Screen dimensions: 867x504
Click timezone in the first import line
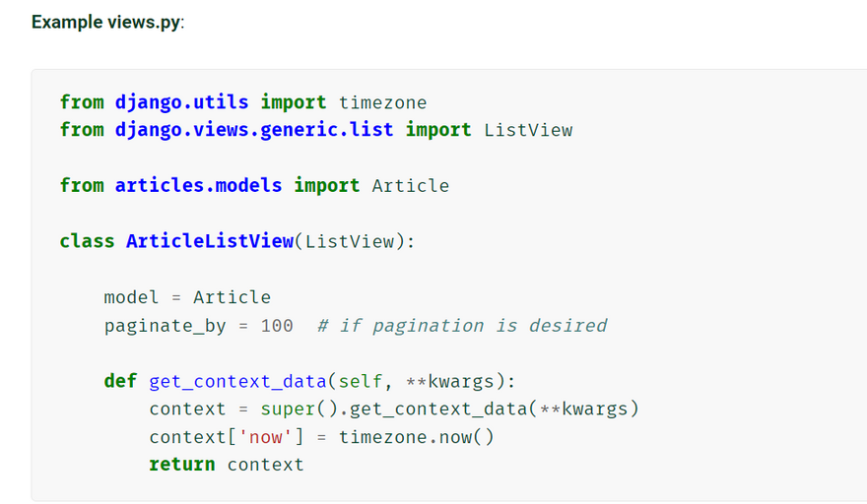(382, 101)
